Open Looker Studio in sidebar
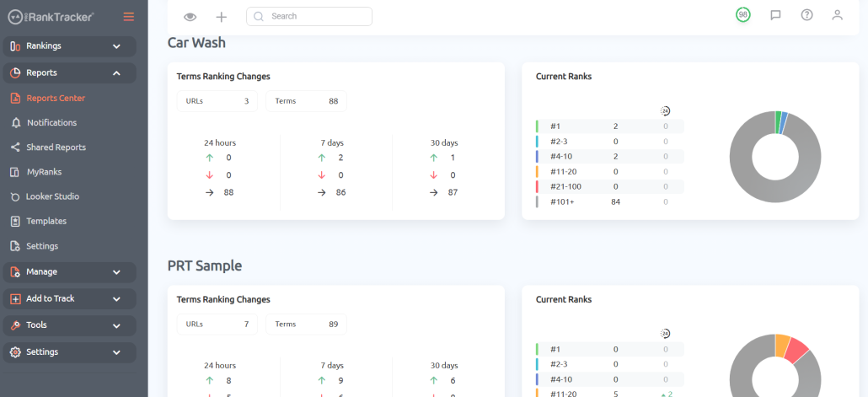Screen dimensions: 868x397 52,196
